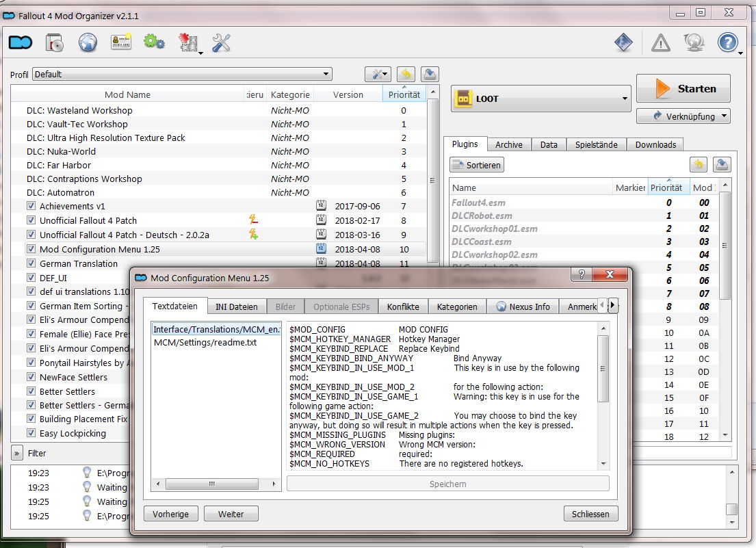This screenshot has height=548, width=756.
Task: Toggle the Unofficial Fallout 4 Patch checkbox
Action: 31,220
